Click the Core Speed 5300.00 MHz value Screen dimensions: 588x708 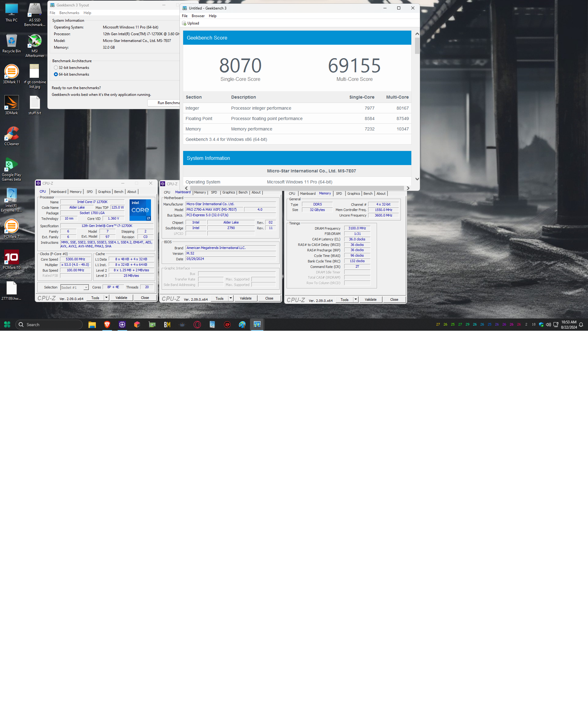click(x=76, y=259)
